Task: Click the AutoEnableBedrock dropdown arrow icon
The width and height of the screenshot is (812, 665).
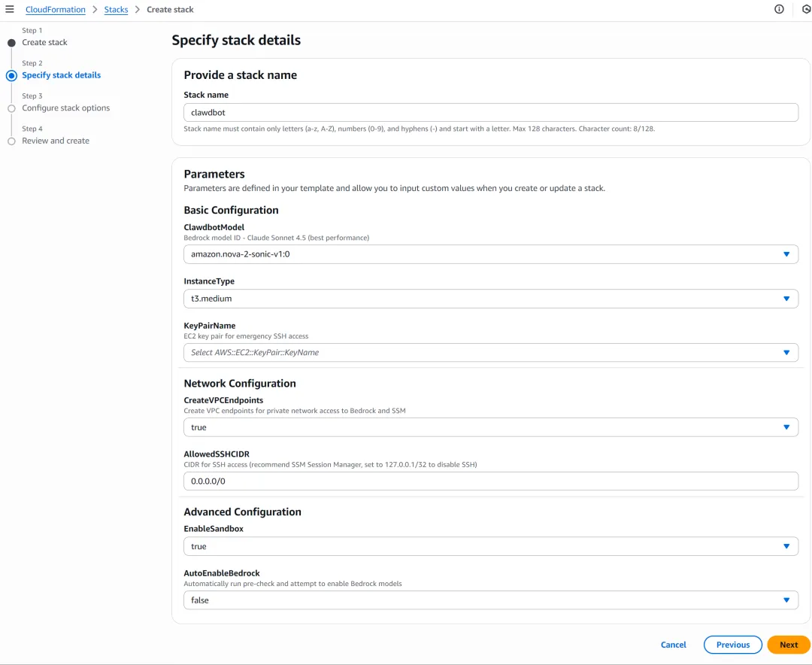Action: 786,600
